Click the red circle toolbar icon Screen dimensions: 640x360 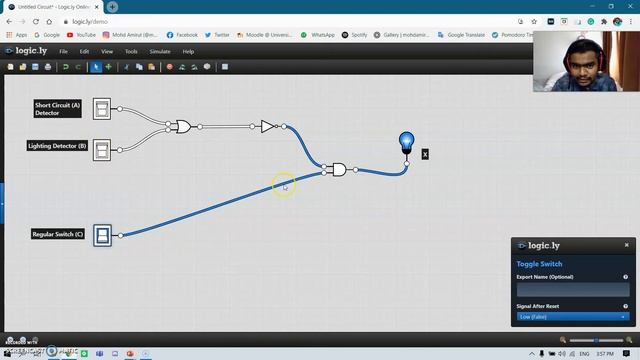(x=170, y=67)
